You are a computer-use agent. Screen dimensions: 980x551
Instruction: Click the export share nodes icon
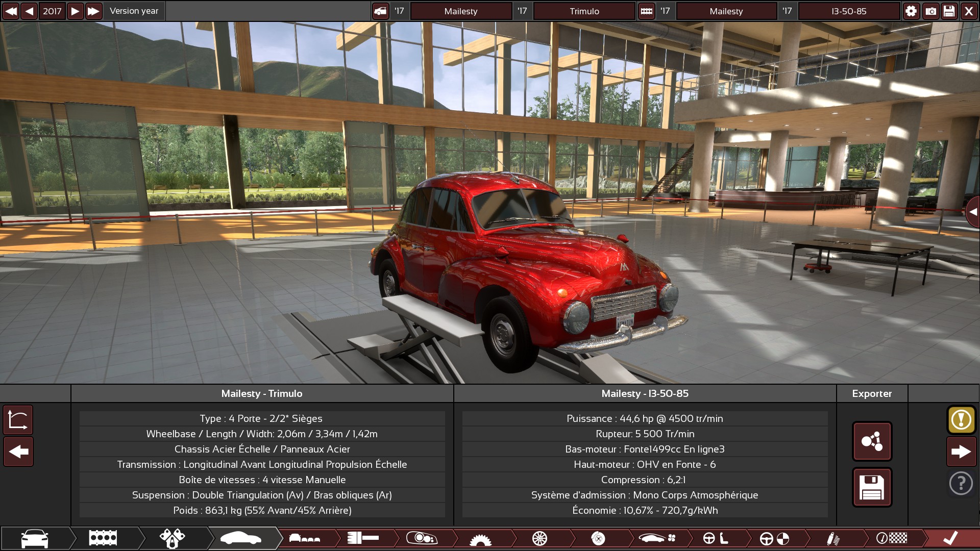click(x=872, y=441)
